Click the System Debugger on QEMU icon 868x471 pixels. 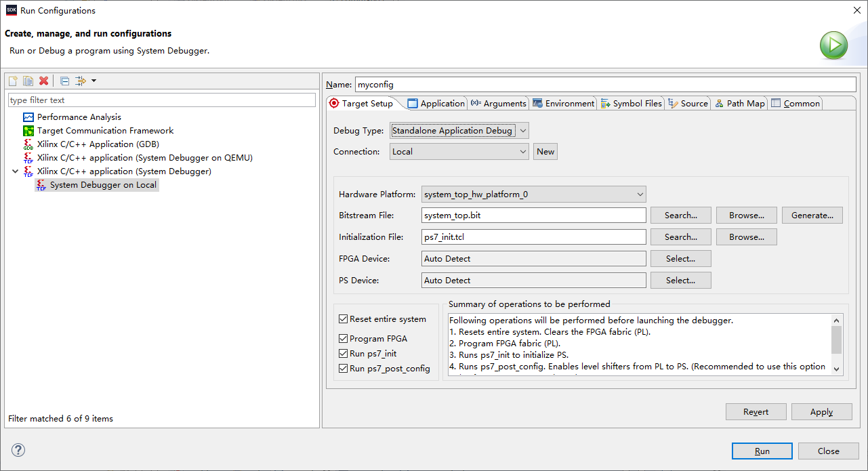click(x=28, y=158)
